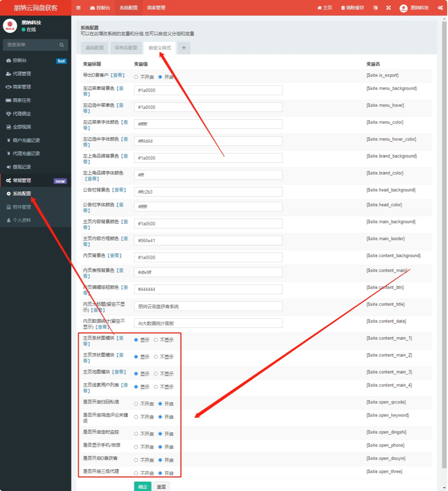
Task: Click the {$site.open_qrcode} variable name
Action: 386,402
